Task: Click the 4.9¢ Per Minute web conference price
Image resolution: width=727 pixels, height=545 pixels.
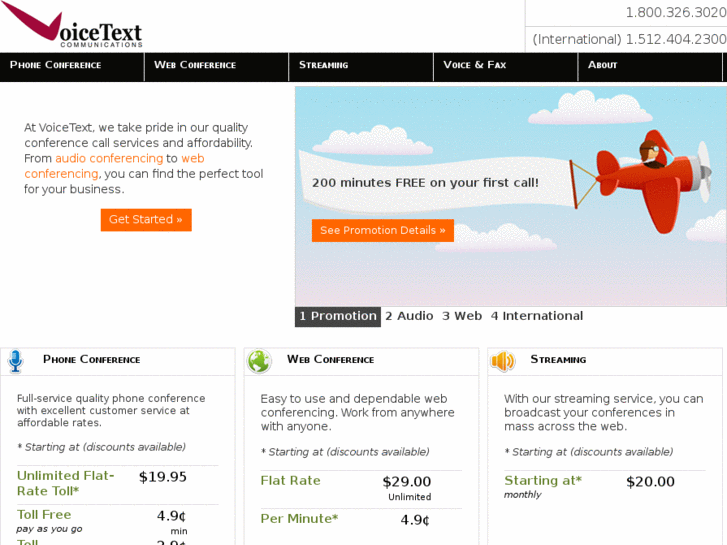Action: click(415, 520)
